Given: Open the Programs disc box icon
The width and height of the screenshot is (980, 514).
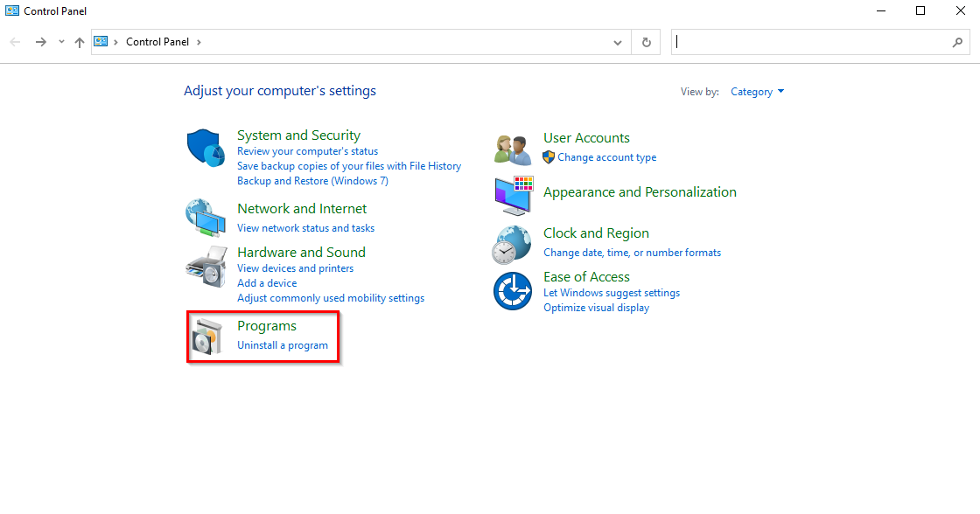Looking at the screenshot, I should pos(206,336).
